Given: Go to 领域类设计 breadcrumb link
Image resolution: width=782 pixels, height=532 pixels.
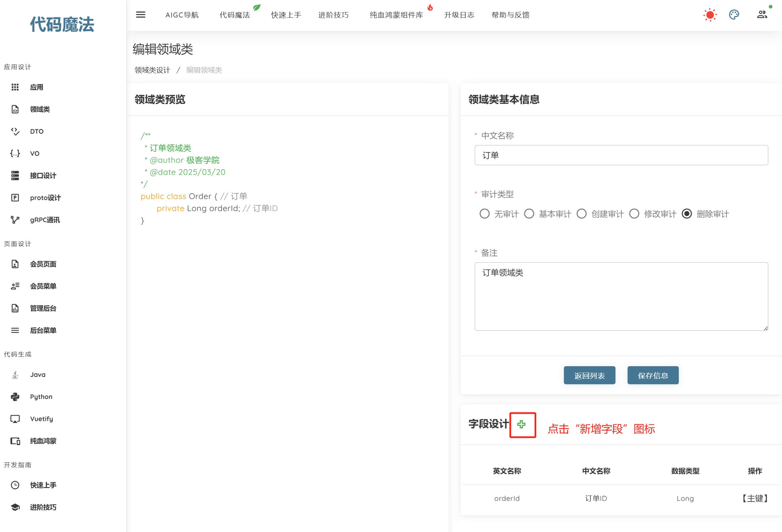Looking at the screenshot, I should 152,70.
